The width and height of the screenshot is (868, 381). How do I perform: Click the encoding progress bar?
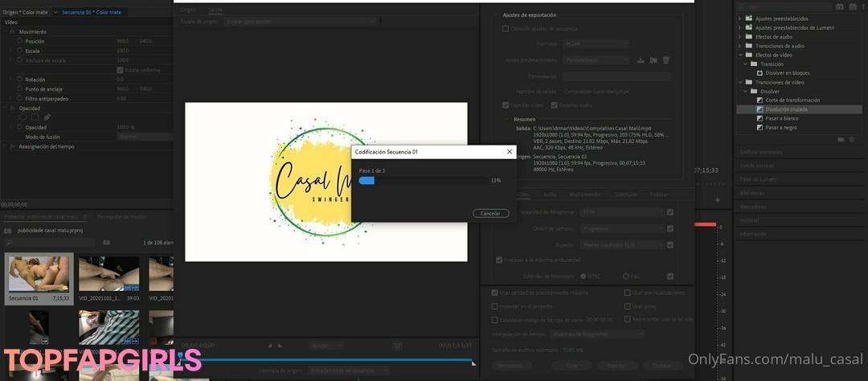point(423,180)
